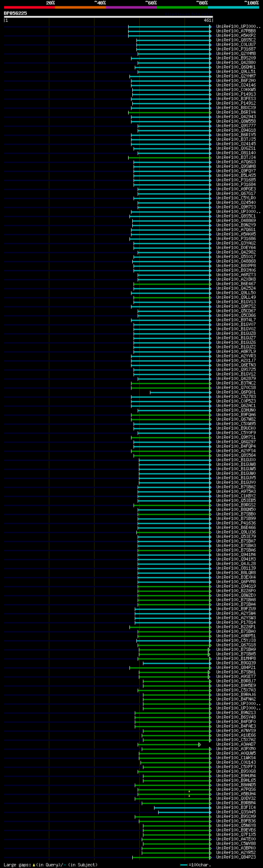Click the UniRef100_B6E467 entry

coord(236,284)
